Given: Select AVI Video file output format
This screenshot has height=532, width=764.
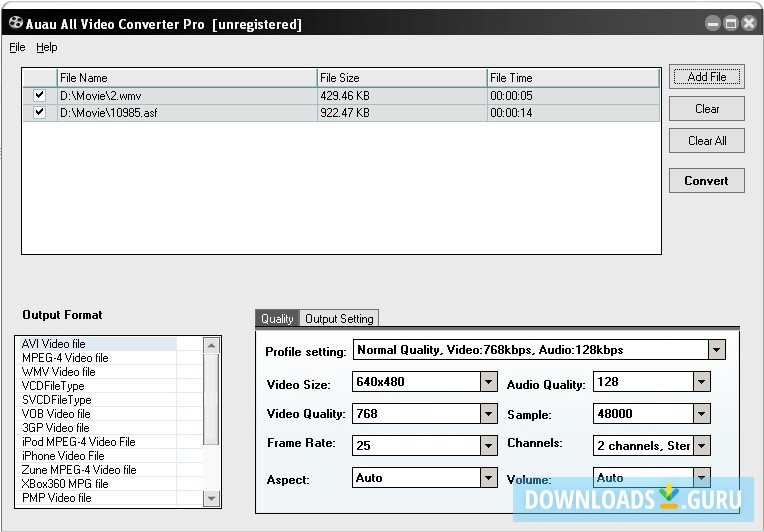Looking at the screenshot, I should [96, 344].
